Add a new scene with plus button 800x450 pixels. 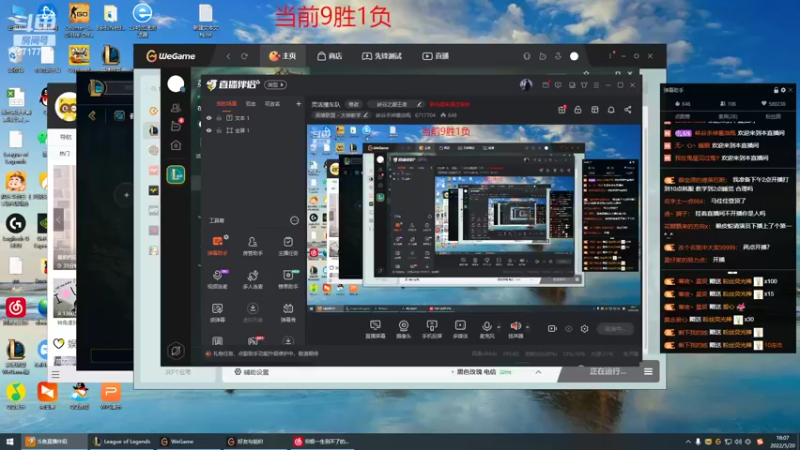click(x=298, y=104)
